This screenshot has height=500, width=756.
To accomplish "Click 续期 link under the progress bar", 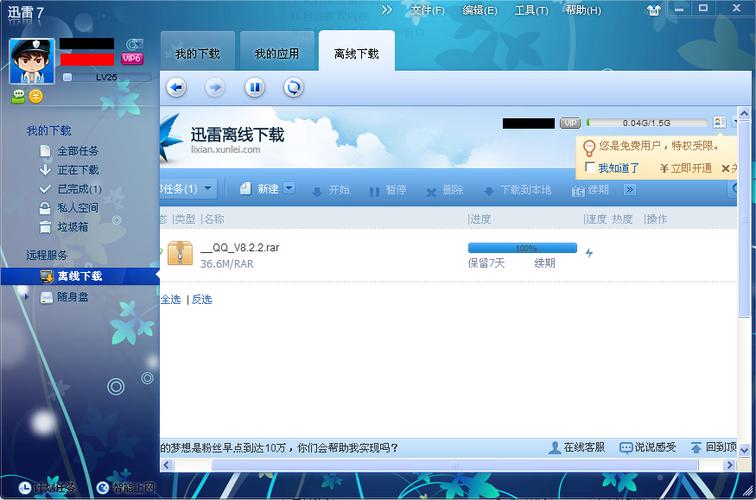I will (x=545, y=263).
